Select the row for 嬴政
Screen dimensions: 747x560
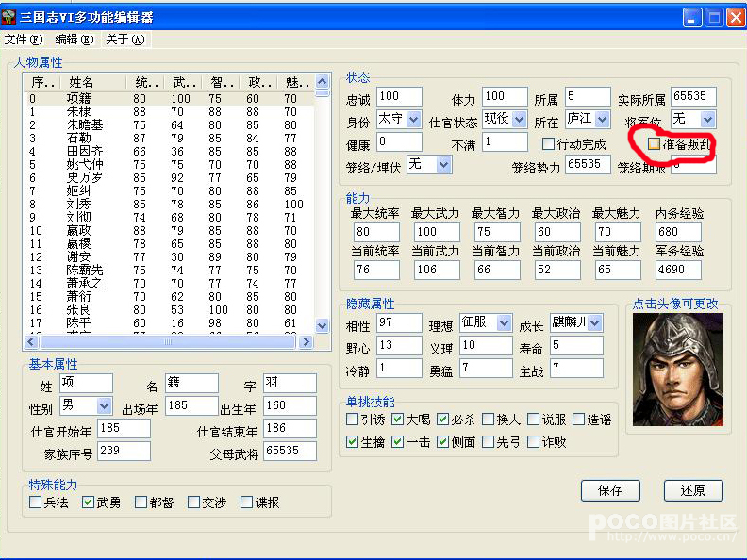click(169, 230)
